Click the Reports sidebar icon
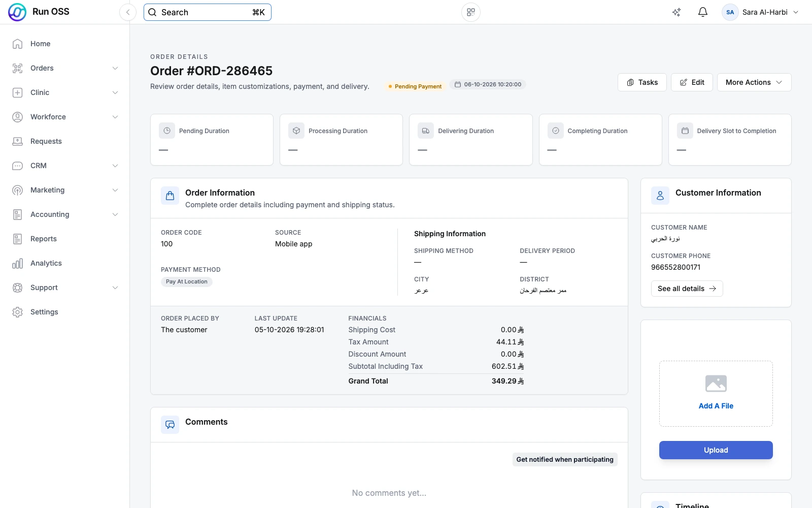 point(17,239)
